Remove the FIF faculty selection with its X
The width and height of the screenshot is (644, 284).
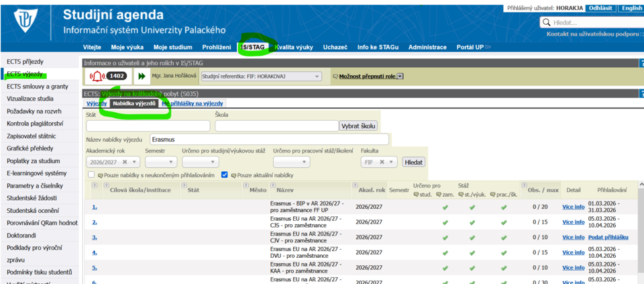(382, 162)
